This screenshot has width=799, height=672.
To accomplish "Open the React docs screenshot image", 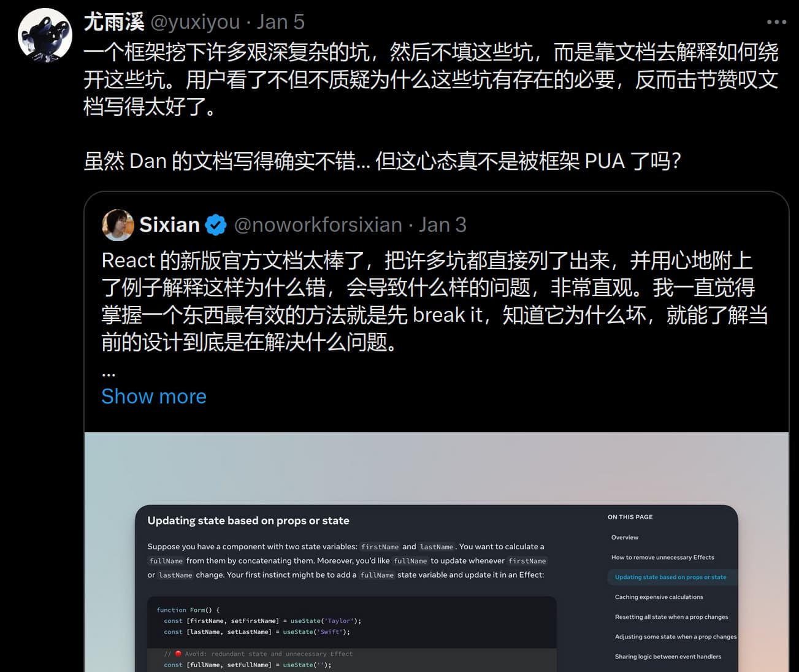I will click(x=436, y=552).
